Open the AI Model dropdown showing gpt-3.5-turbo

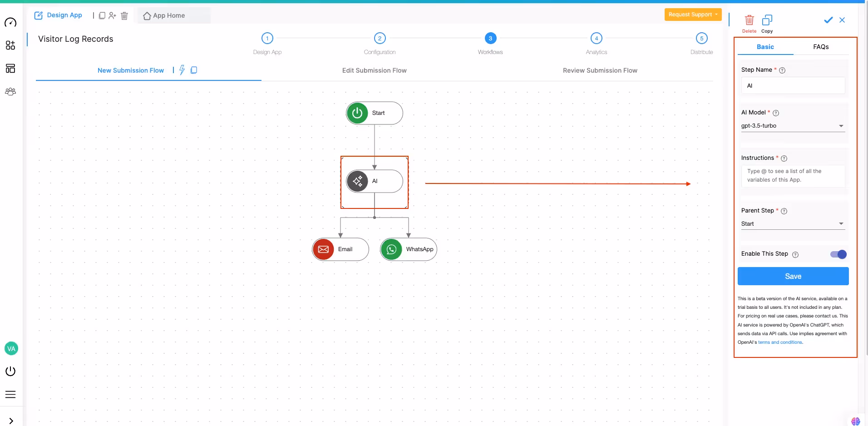pos(793,126)
